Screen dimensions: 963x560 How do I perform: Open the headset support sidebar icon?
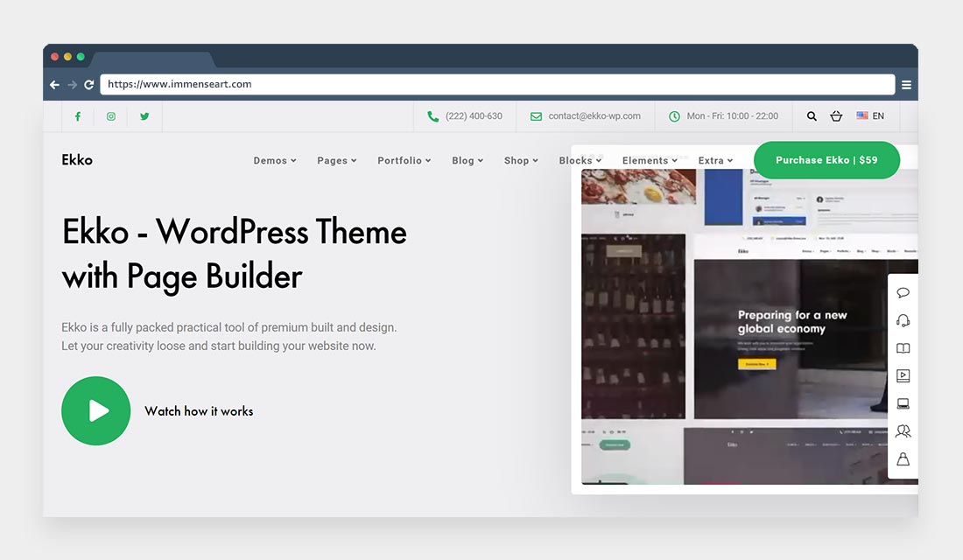point(903,320)
